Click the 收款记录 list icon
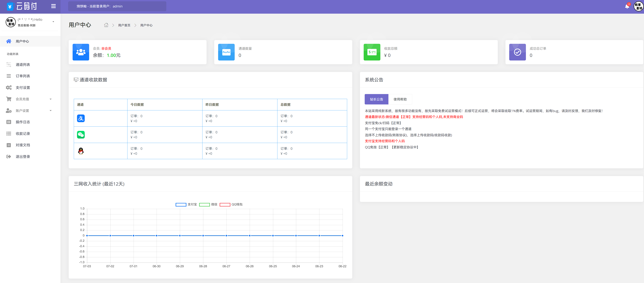The height and width of the screenshot is (283, 644). click(9, 134)
